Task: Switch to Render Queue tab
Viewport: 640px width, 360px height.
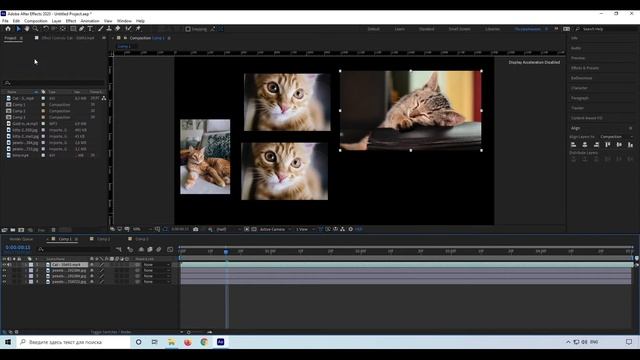Action: [21, 239]
